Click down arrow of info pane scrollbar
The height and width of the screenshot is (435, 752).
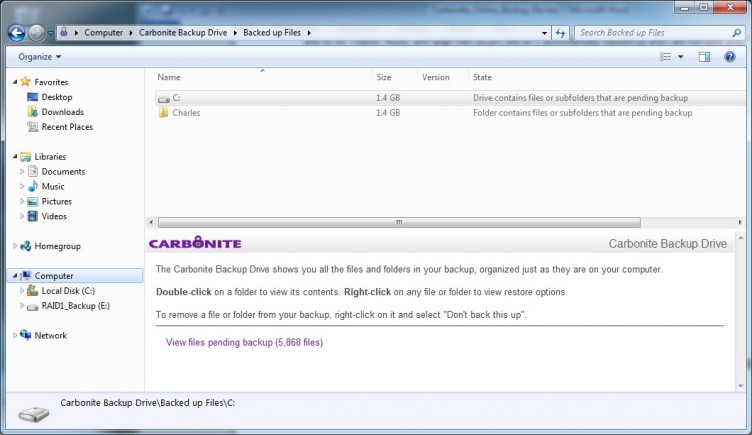(740, 386)
